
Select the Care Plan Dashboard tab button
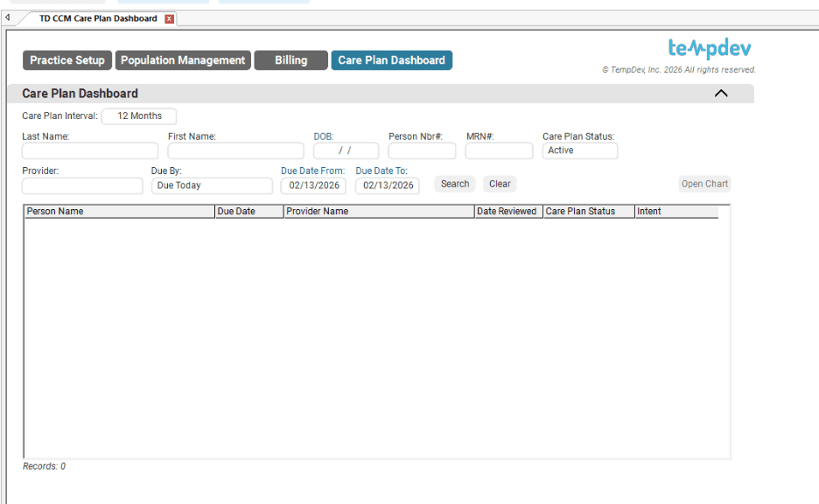392,60
